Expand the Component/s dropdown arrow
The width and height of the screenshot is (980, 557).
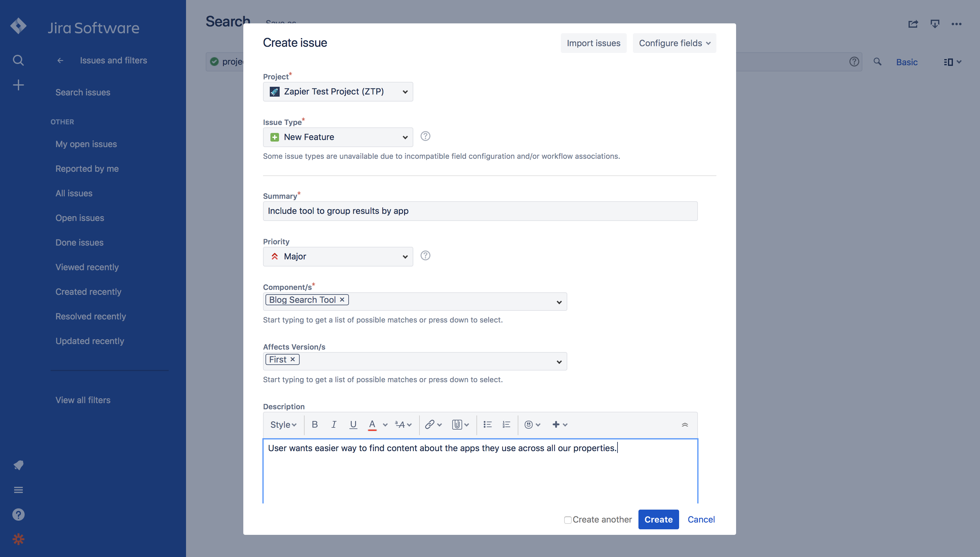click(559, 302)
